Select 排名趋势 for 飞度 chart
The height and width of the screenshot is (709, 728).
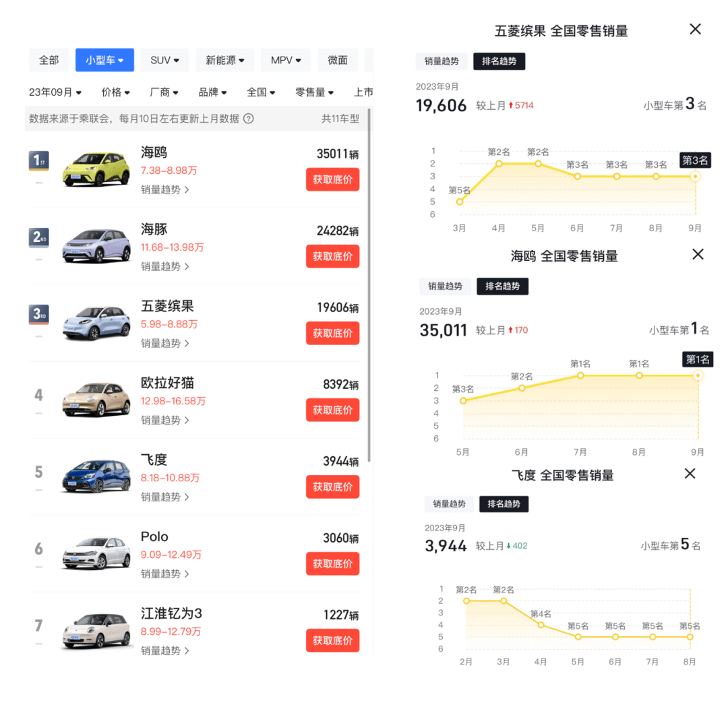pyautogui.click(x=504, y=504)
